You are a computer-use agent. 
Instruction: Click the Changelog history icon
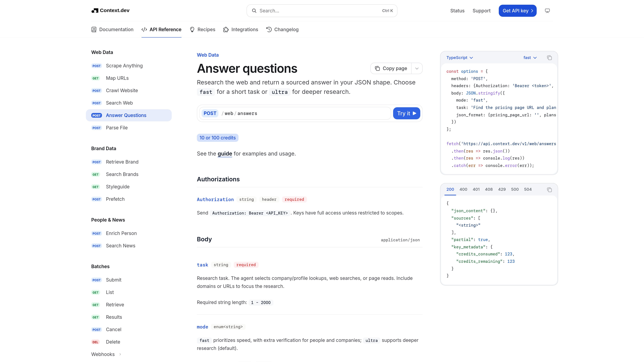click(x=269, y=29)
